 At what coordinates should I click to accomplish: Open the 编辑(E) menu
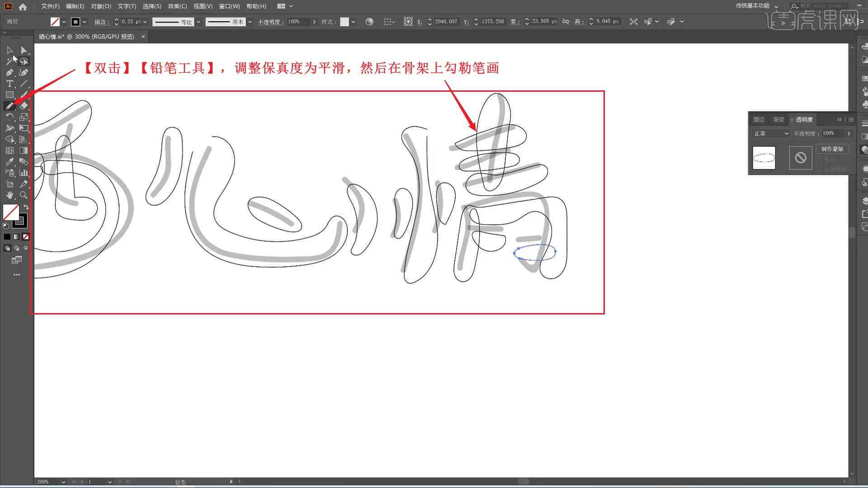coord(75,6)
